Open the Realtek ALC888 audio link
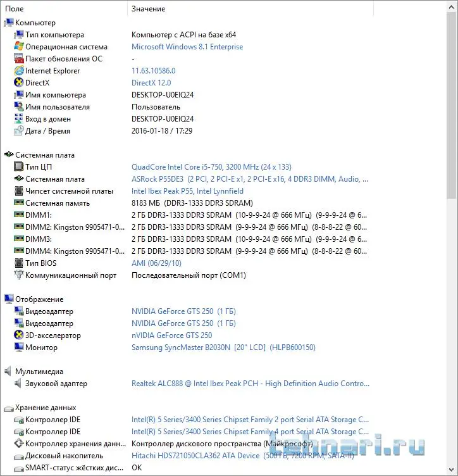Viewport: 458px width, 476px height. (251, 384)
